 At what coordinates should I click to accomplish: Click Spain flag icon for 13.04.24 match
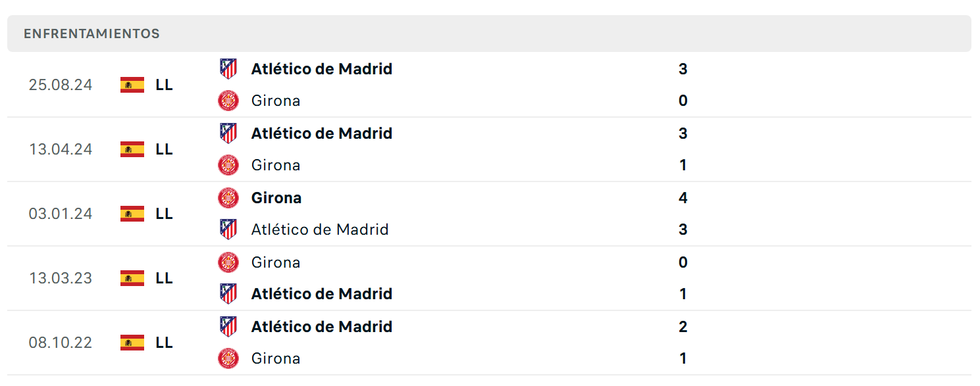tap(132, 149)
